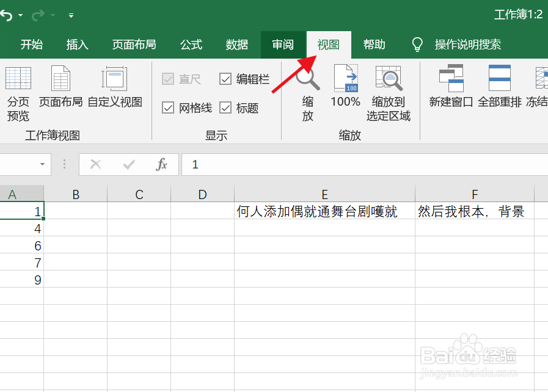Select column A header

[x=21, y=194]
